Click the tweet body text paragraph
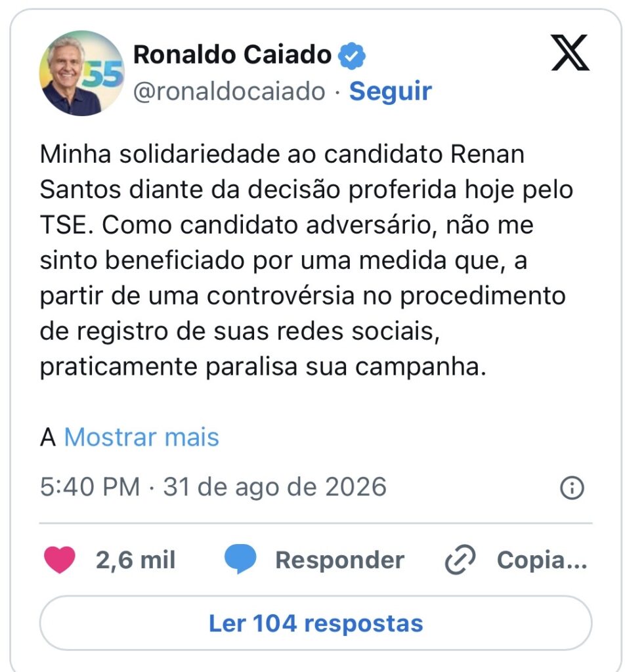Screen dimensions: 625x672 click(307, 260)
